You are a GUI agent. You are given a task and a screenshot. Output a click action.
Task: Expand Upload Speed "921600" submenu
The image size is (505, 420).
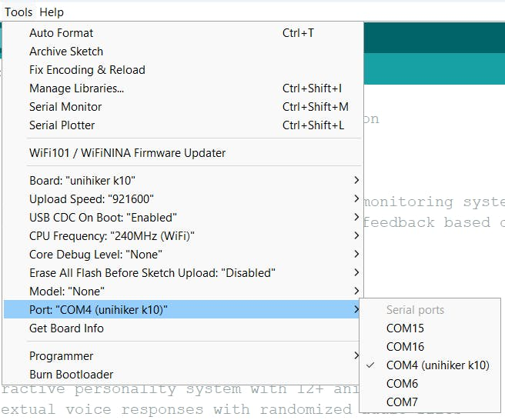point(182,199)
